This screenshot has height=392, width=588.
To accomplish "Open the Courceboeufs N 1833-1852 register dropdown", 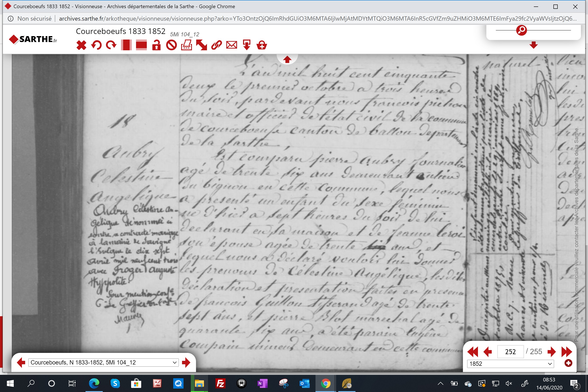I will click(x=104, y=363).
